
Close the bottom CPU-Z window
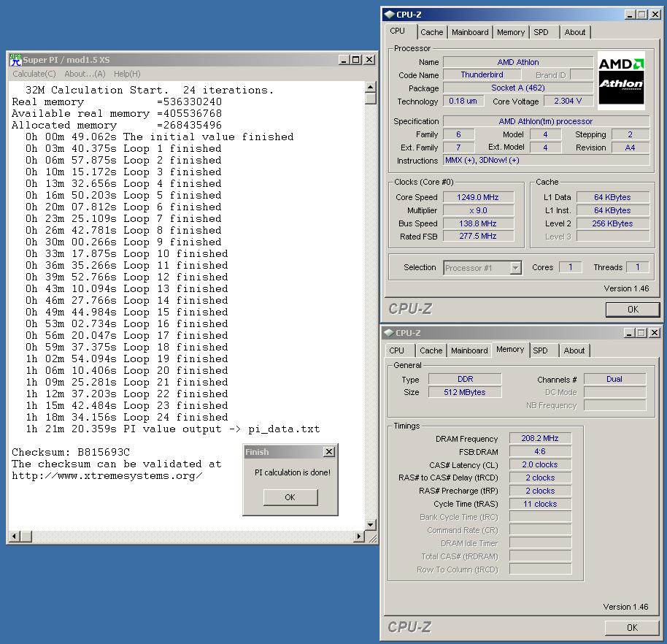click(655, 333)
